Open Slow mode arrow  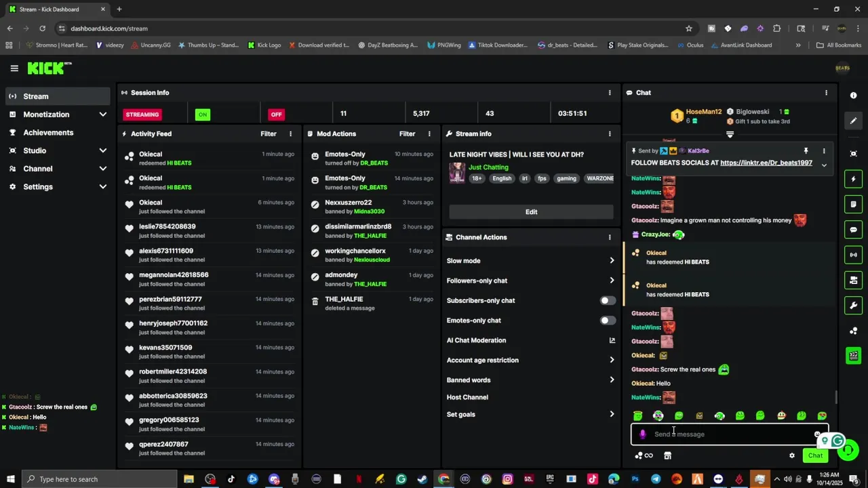[612, 261]
